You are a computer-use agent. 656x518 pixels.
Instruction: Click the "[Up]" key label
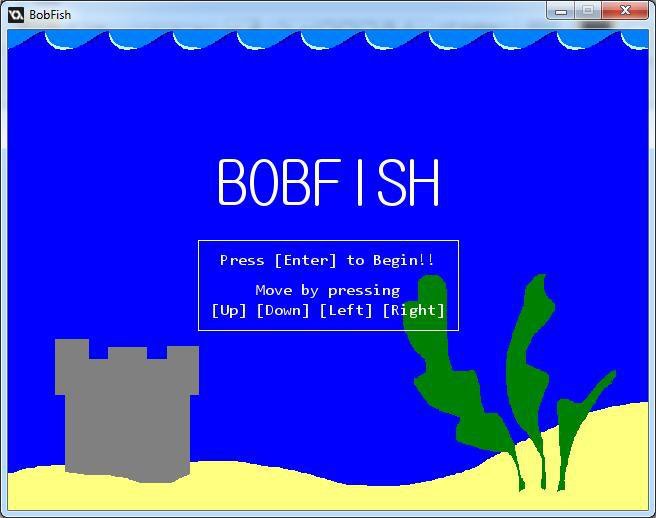click(229, 310)
